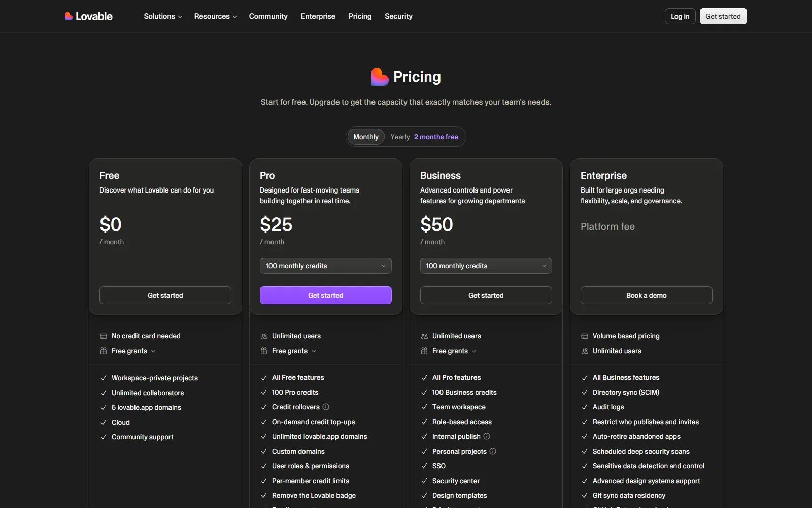This screenshot has height=508, width=812.
Task: Click the heart logo beside the Pricing heading
Action: tap(380, 77)
